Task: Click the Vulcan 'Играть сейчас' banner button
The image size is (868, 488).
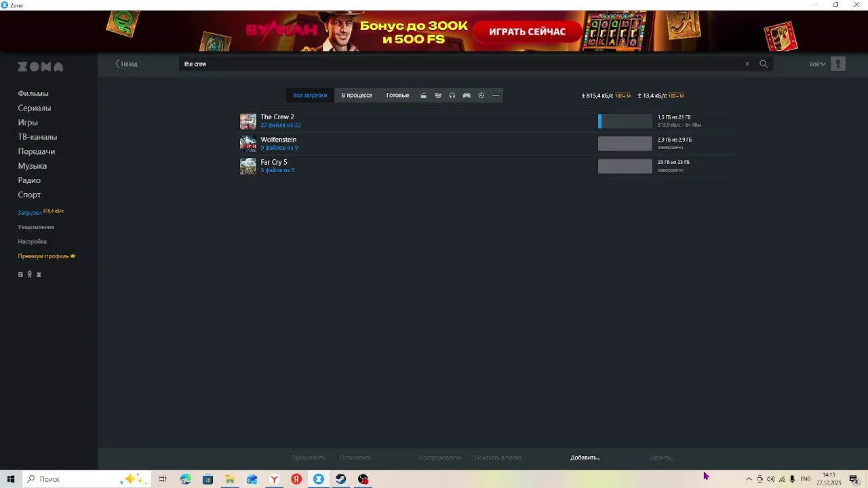Action: [528, 32]
